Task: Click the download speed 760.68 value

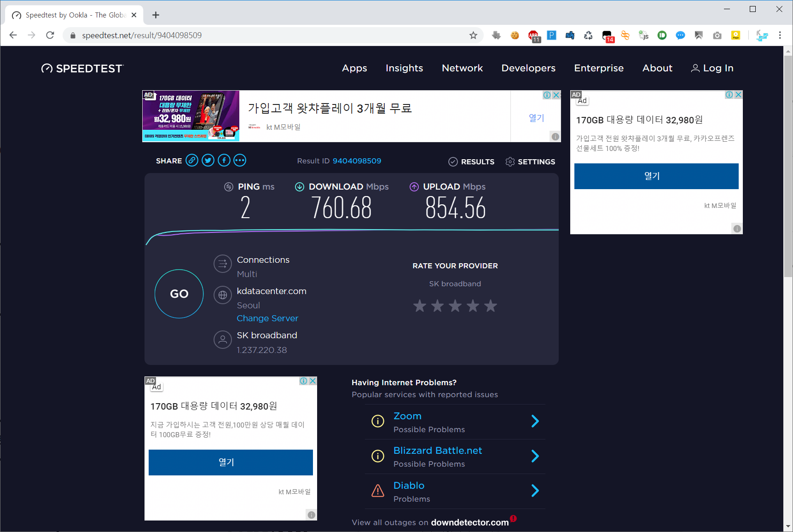Action: click(x=341, y=208)
